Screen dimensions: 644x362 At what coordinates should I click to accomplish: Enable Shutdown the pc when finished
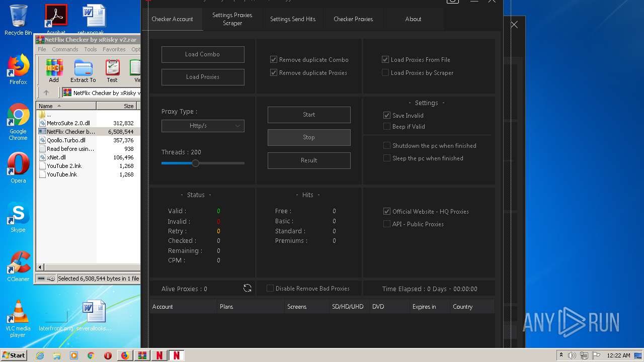tap(387, 145)
